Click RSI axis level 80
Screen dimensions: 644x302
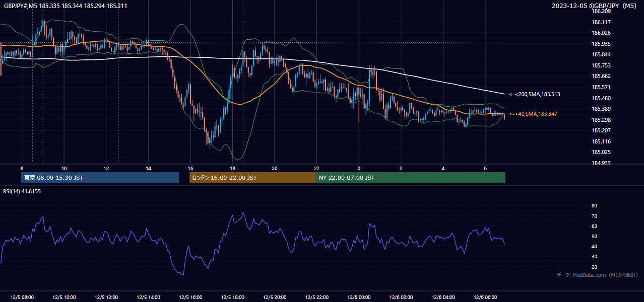594,206
